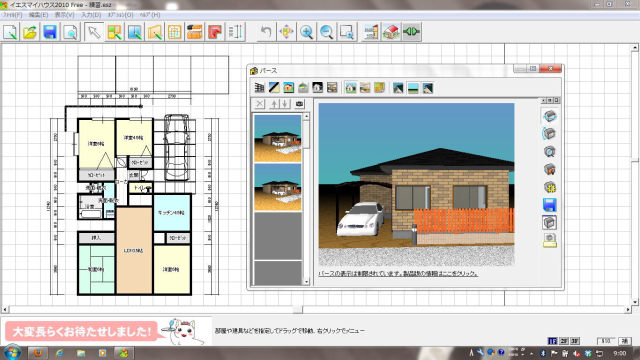The width and height of the screenshot is (640, 360).
Task: Open a file with the folder icon
Action: pyautogui.click(x=30, y=32)
